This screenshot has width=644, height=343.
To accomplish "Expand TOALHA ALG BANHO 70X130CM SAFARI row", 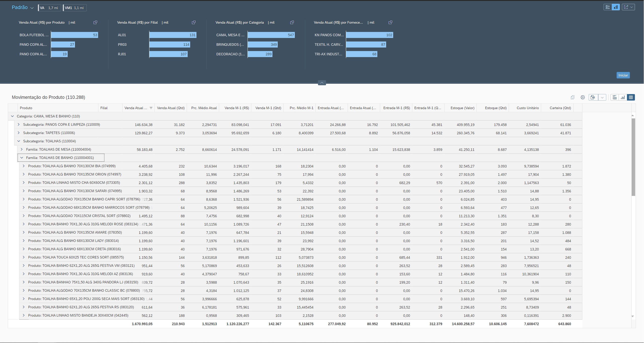I will 24,191.
